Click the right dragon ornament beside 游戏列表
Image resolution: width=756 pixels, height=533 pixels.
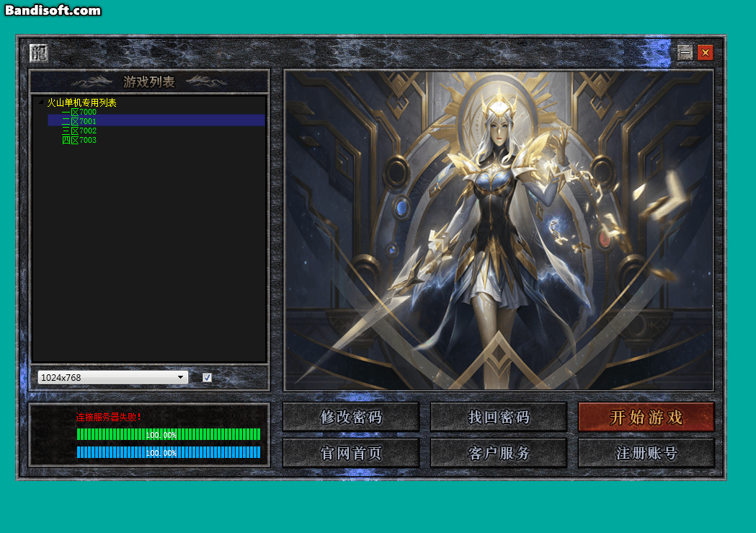pos(206,82)
